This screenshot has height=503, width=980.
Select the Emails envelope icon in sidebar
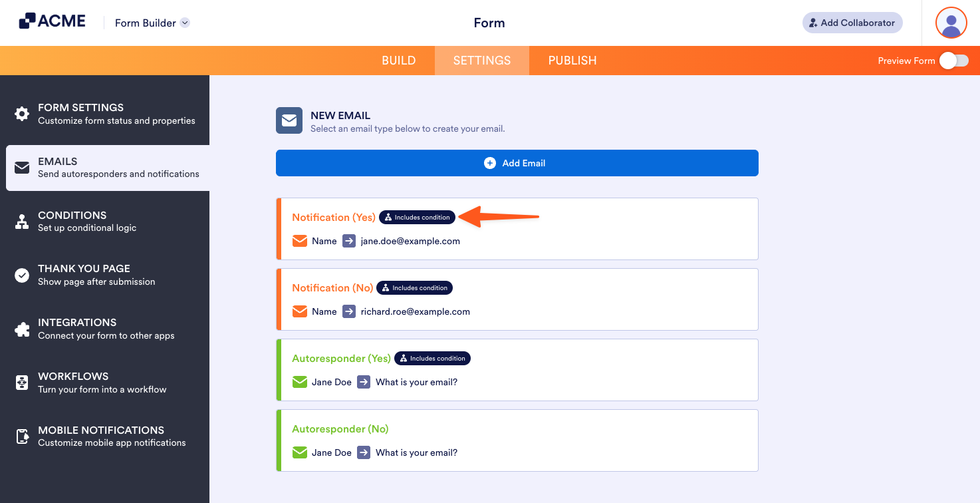click(22, 168)
